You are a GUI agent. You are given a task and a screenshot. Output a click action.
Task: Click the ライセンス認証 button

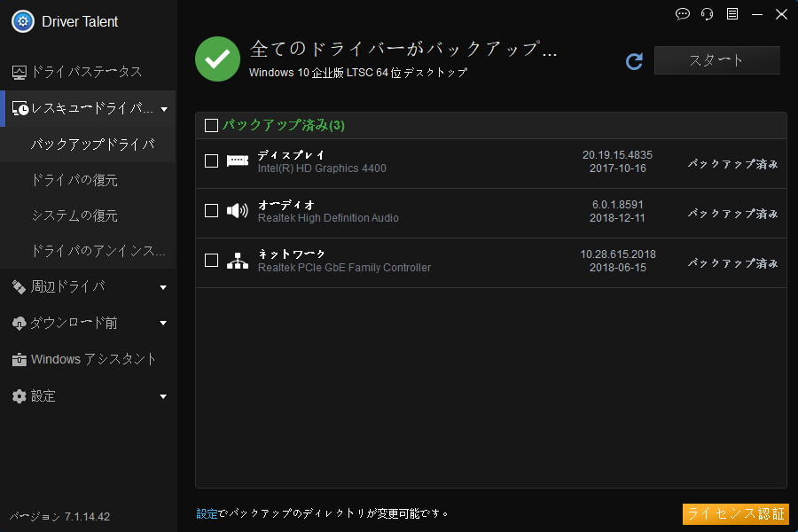click(x=735, y=513)
